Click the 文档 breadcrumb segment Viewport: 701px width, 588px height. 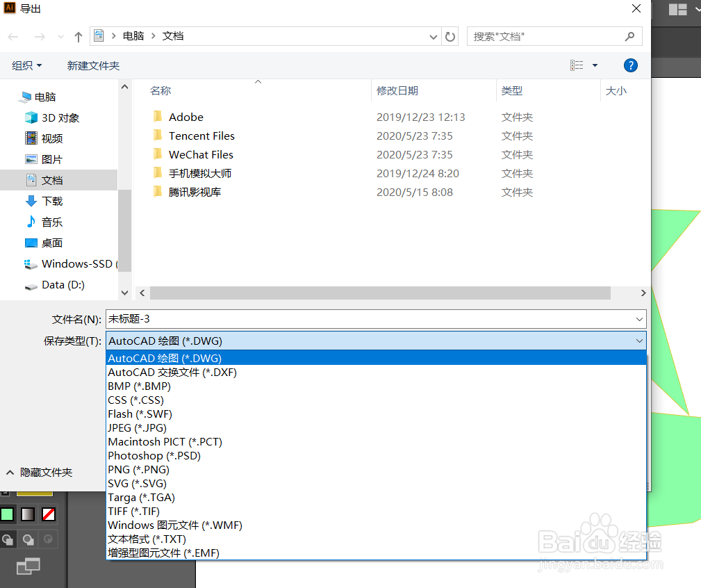click(x=172, y=36)
